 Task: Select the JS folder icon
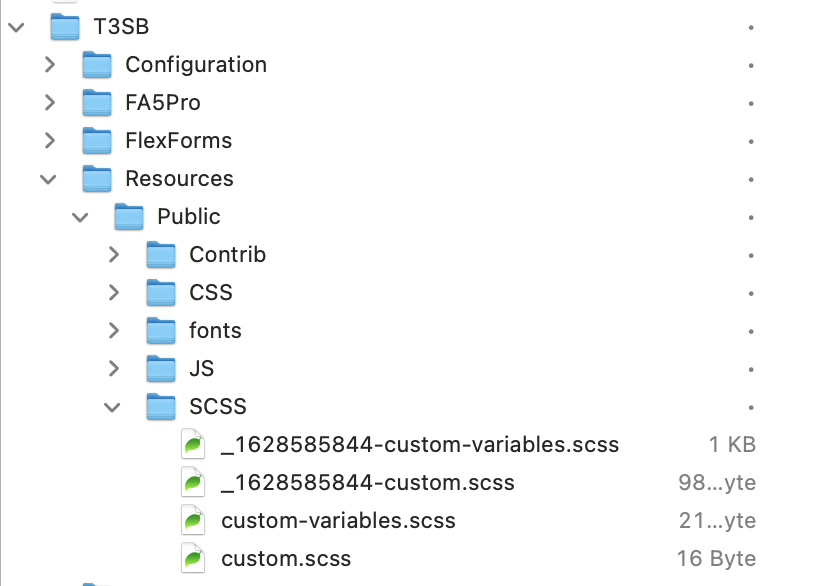click(161, 368)
